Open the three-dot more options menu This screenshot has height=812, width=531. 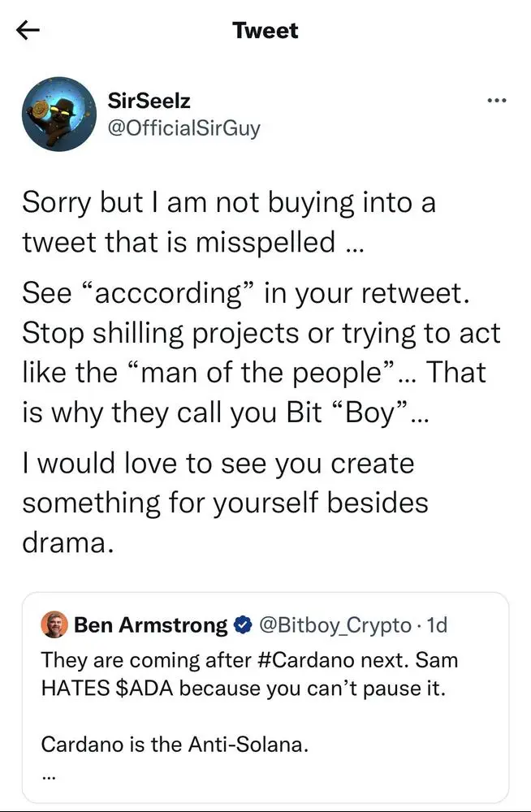495,101
